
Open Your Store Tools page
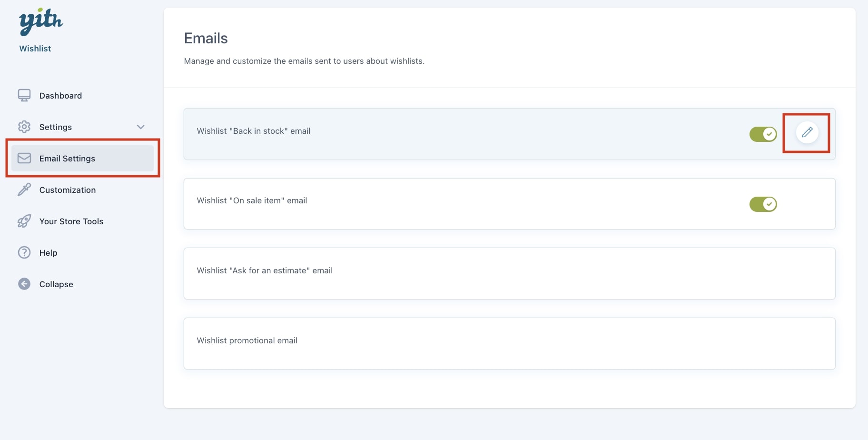point(71,221)
